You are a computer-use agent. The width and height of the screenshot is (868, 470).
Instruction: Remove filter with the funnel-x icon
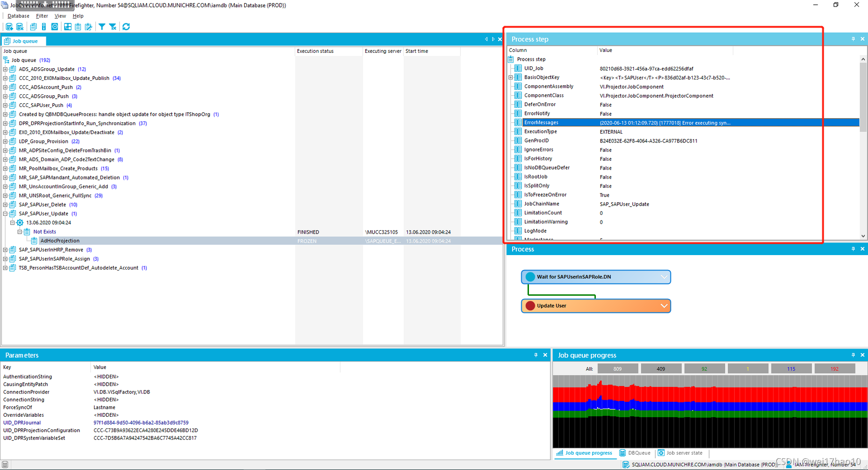coord(113,27)
